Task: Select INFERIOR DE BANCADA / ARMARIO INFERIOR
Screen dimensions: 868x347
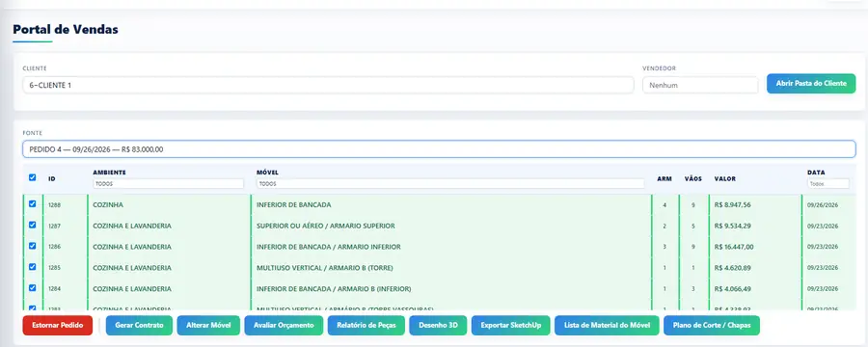Action: [328, 247]
